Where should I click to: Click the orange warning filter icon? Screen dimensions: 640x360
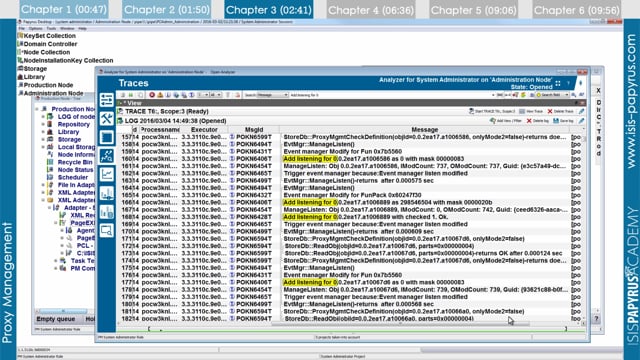[160, 95]
